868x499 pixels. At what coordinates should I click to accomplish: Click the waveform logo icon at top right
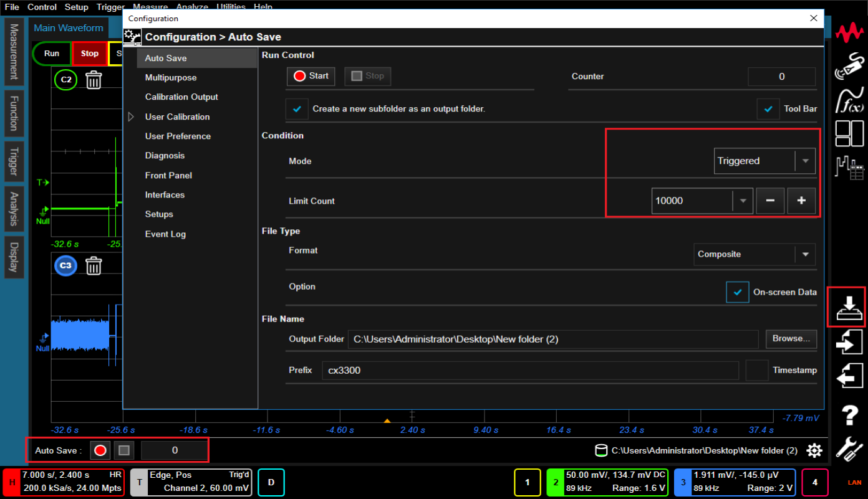[849, 32]
